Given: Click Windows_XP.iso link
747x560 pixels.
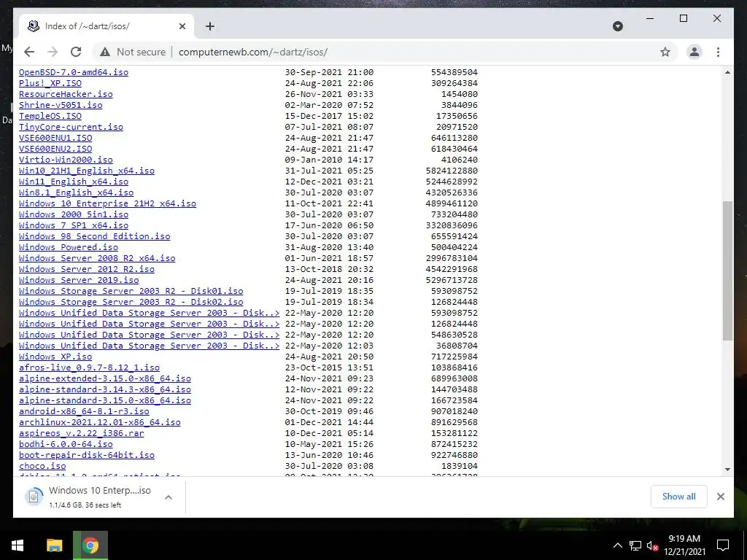Looking at the screenshot, I should [55, 357].
